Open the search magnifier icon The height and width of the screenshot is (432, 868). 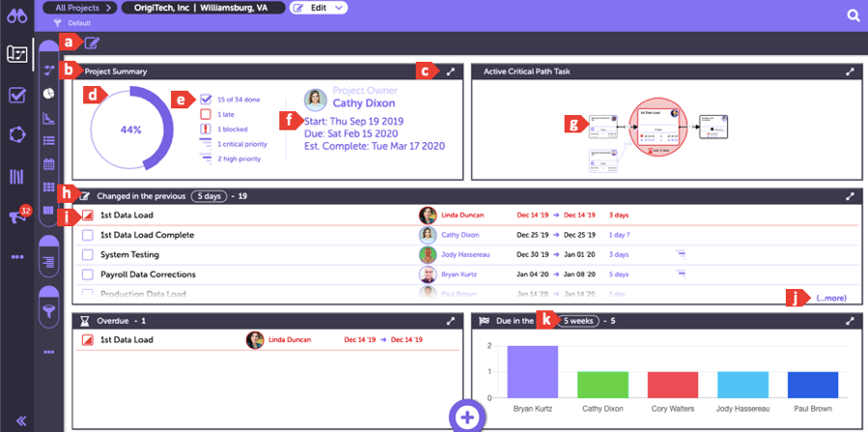853,15
